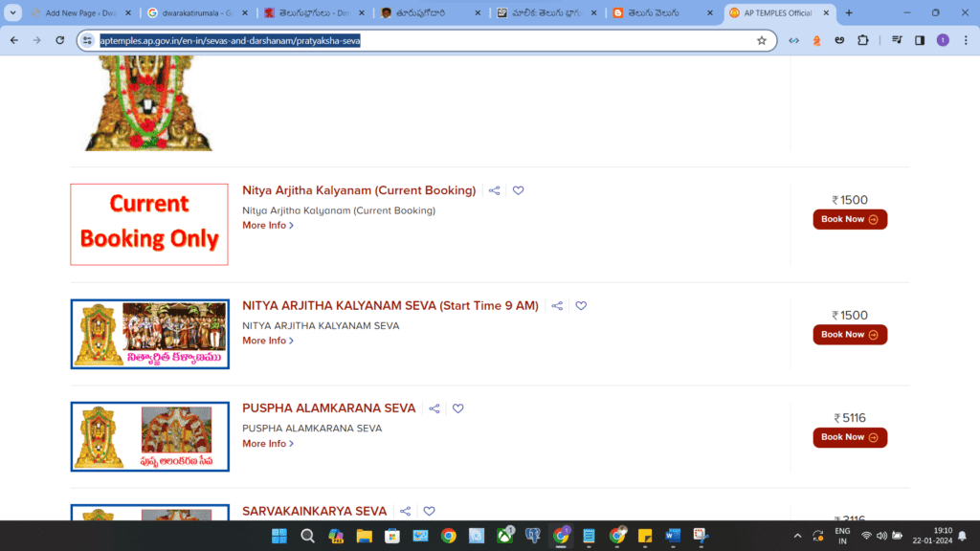The width and height of the screenshot is (980, 551).
Task: Open Sticky Notes from taskbar
Action: click(644, 536)
